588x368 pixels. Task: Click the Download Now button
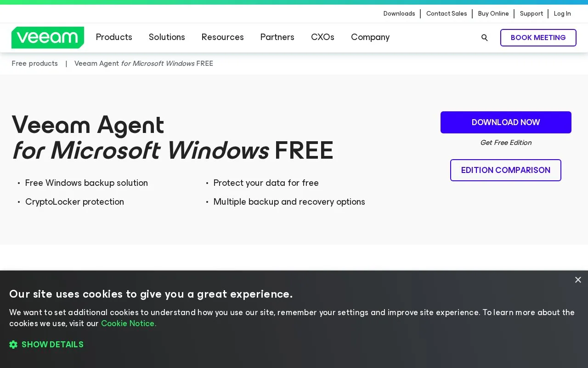click(x=506, y=122)
